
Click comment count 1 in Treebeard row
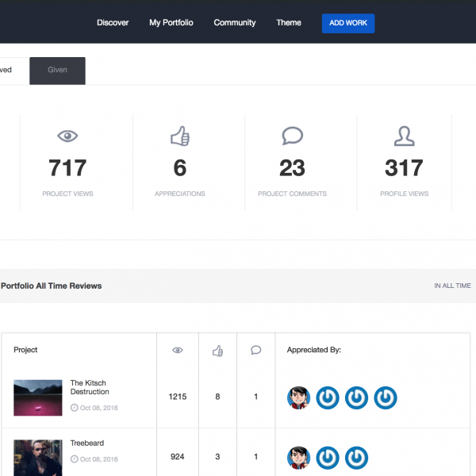256,457
